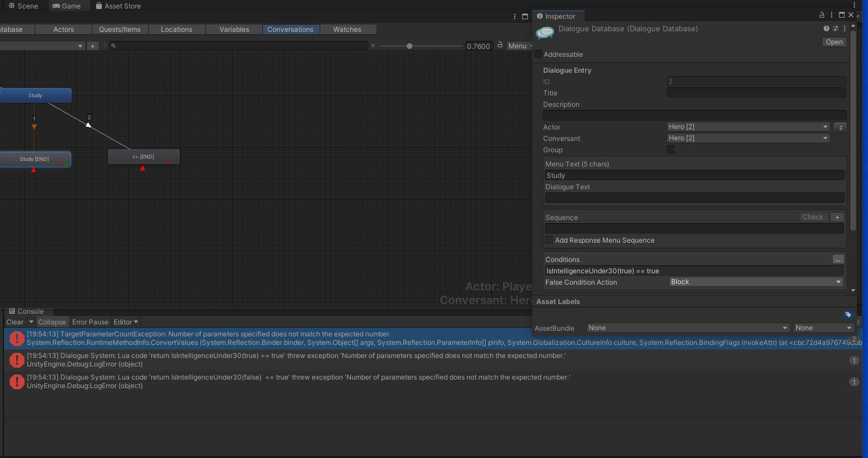The width and height of the screenshot is (868, 458).
Task: Clear the conversation search field
Action: (x=373, y=45)
